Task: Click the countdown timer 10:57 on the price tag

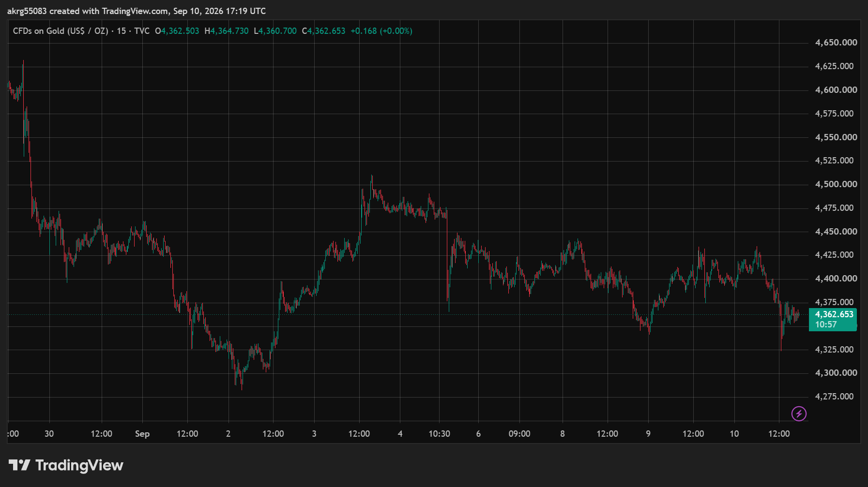Action: point(826,325)
